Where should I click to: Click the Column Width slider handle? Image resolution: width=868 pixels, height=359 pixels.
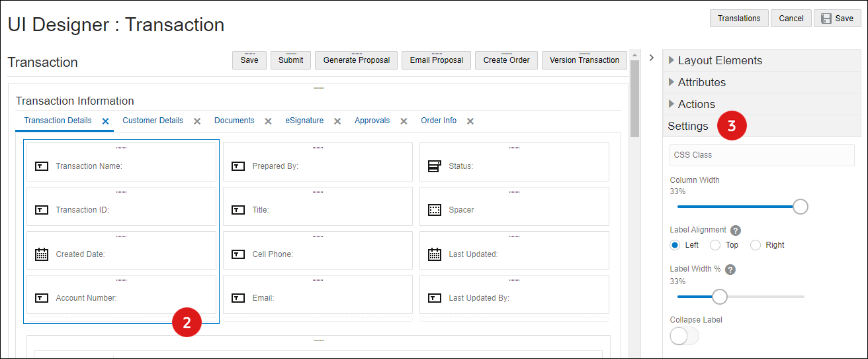[x=801, y=207]
